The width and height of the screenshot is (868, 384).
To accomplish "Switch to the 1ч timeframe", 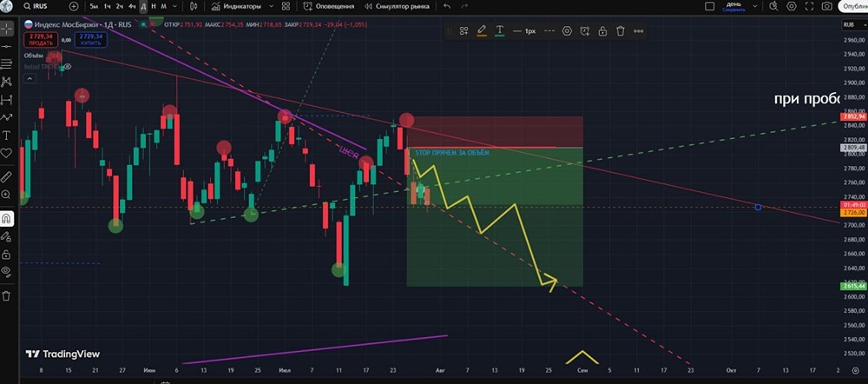I will click(x=107, y=7).
